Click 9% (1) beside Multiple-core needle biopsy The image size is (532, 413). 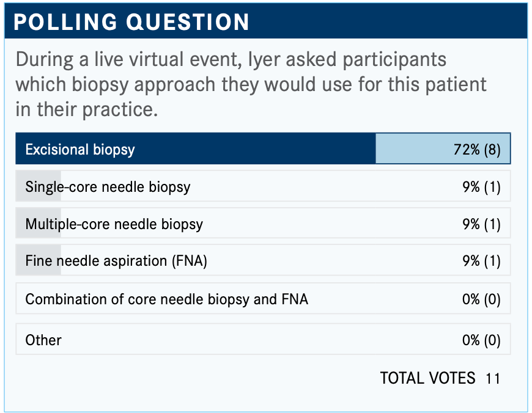[481, 224]
